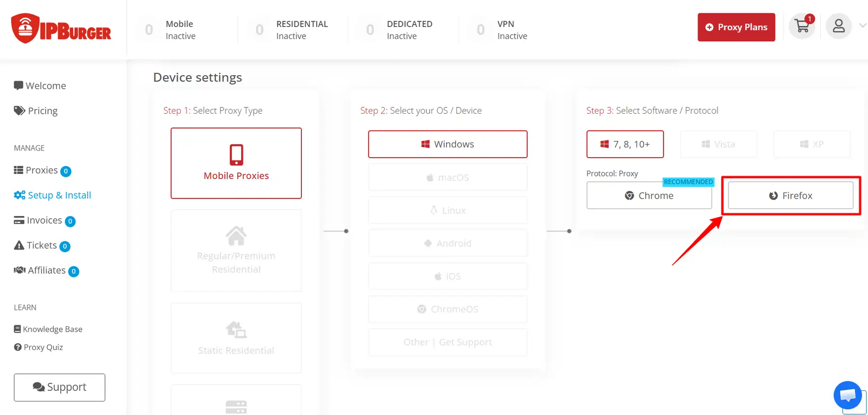Expand the account dropdown arrow
The image size is (868, 415).
[x=863, y=26]
